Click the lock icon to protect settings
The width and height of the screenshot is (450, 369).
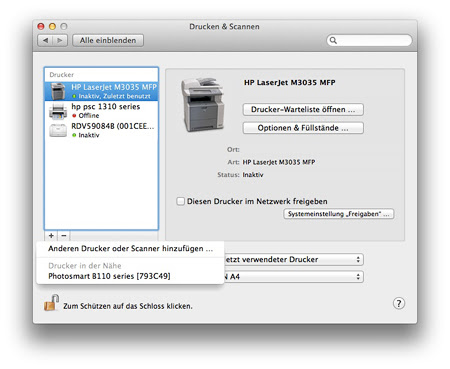point(51,303)
